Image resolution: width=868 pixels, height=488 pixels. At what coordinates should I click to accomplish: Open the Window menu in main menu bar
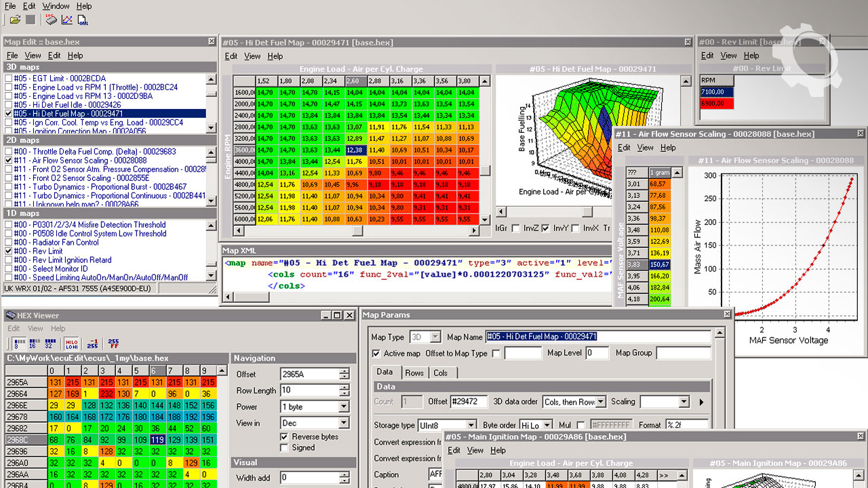(56, 6)
